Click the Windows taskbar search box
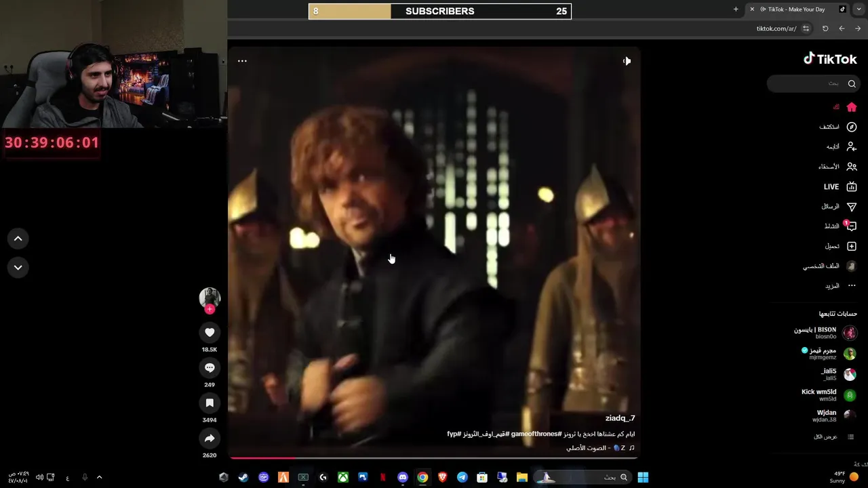 pos(584,477)
